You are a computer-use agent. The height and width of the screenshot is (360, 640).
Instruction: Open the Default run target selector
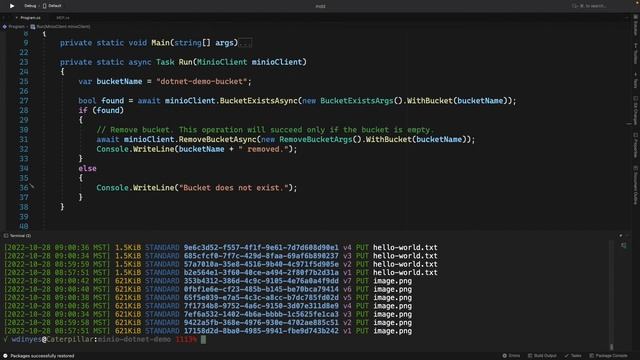pyautogui.click(x=52, y=6)
